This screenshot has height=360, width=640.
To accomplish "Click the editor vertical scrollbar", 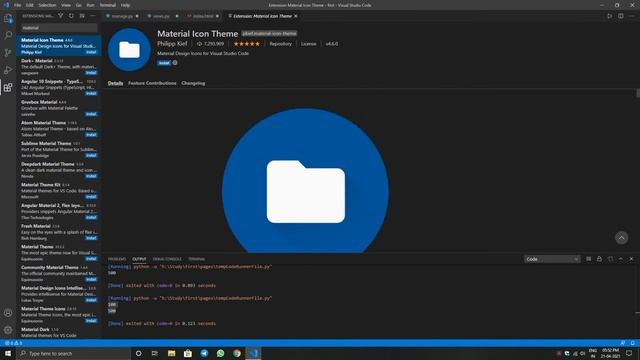I will click(638, 93).
